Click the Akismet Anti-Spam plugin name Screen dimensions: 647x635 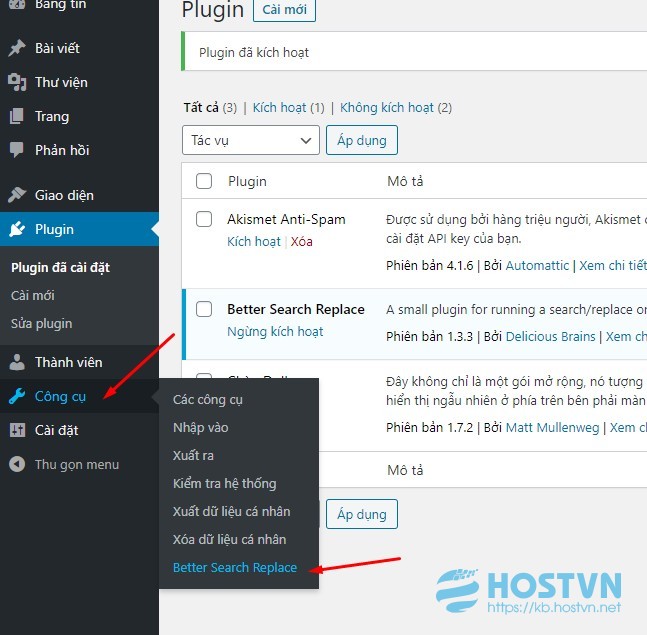286,219
